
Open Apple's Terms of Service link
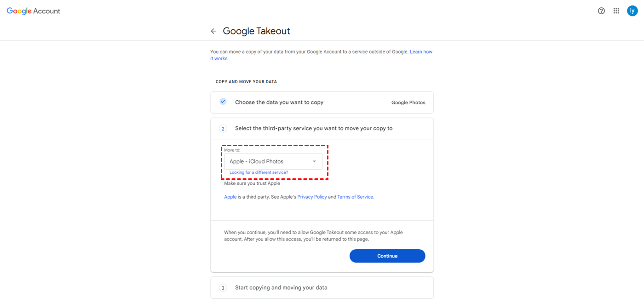click(x=355, y=197)
